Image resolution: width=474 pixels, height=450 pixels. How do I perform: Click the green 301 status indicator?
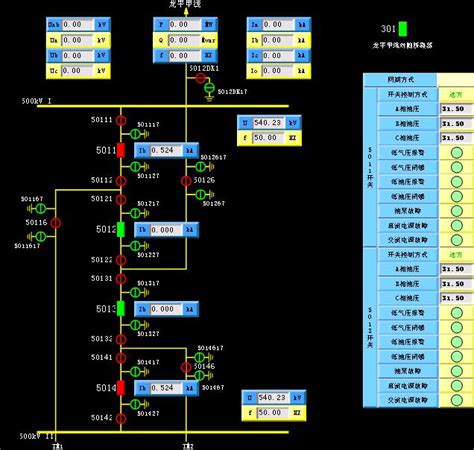coord(403,29)
